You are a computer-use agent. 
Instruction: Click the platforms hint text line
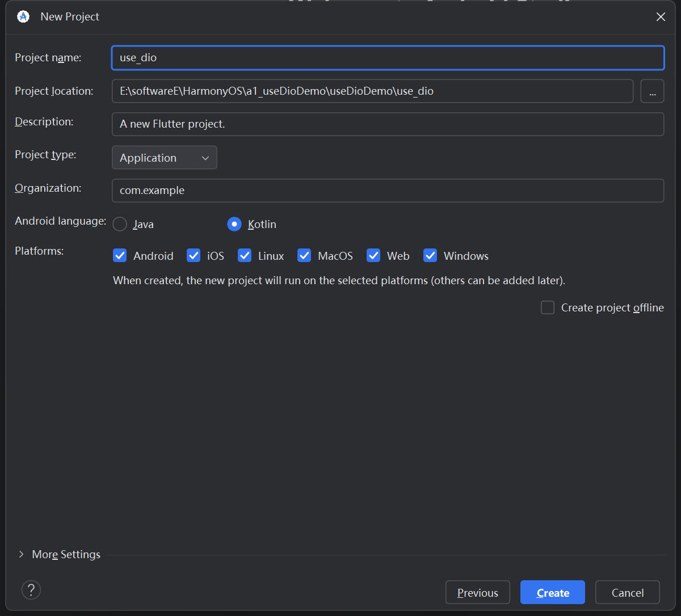[339, 280]
